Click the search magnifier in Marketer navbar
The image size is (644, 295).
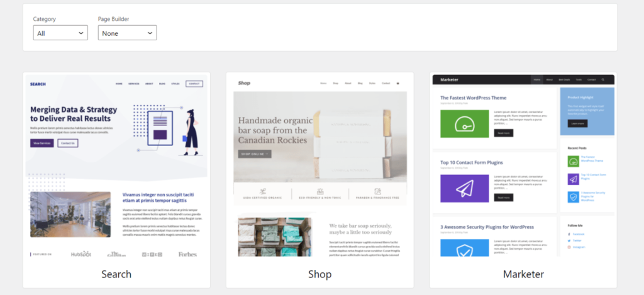[x=602, y=80]
